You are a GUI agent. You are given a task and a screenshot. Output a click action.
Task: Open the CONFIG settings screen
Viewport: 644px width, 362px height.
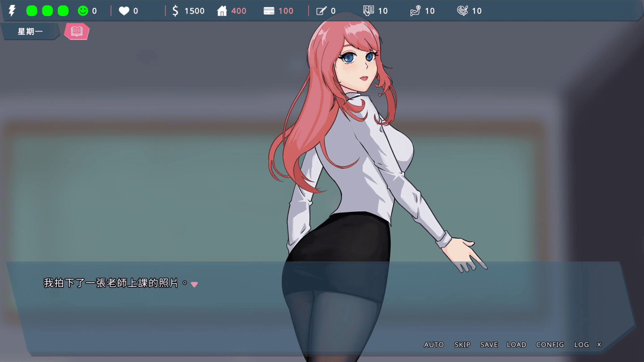[x=550, y=345]
